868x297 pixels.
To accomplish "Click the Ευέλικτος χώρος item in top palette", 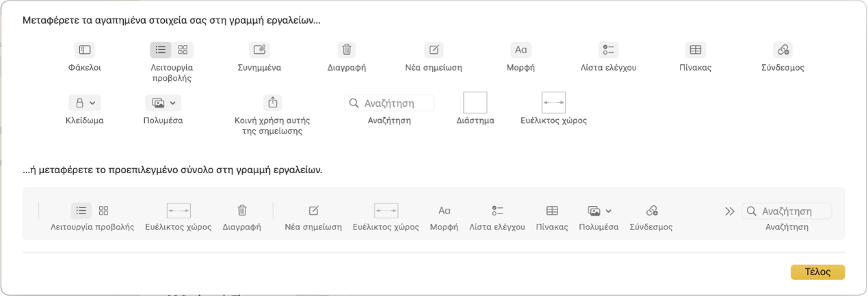I will [x=553, y=103].
